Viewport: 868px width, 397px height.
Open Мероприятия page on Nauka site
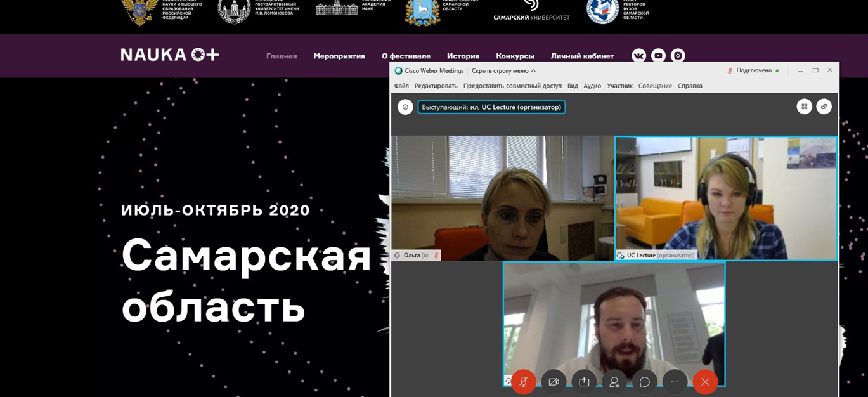click(339, 56)
